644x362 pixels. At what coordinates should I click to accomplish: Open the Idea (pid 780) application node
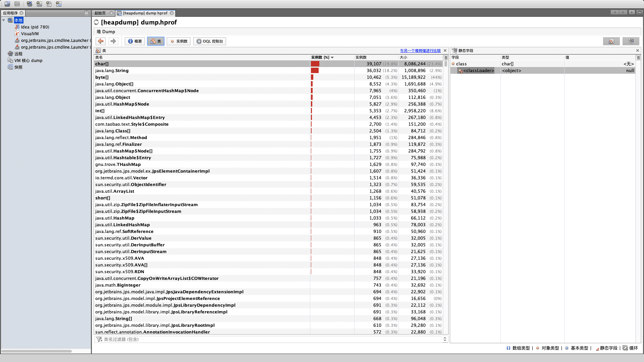35,27
